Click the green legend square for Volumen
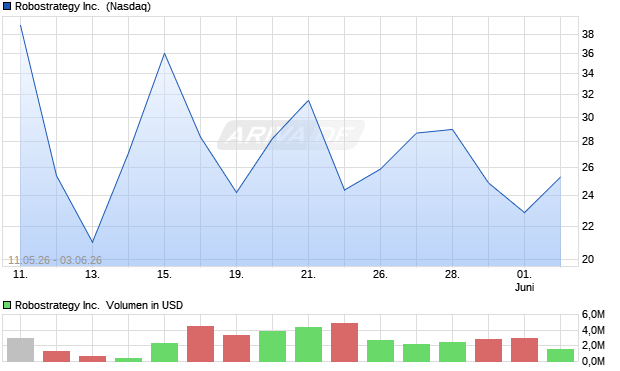 pyautogui.click(x=7, y=305)
